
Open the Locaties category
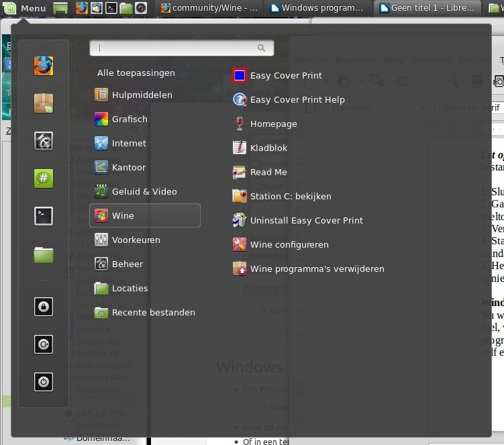(x=145, y=288)
